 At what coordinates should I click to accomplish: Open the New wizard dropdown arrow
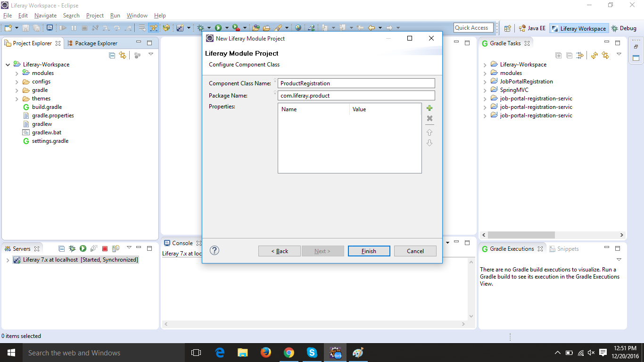click(x=17, y=27)
